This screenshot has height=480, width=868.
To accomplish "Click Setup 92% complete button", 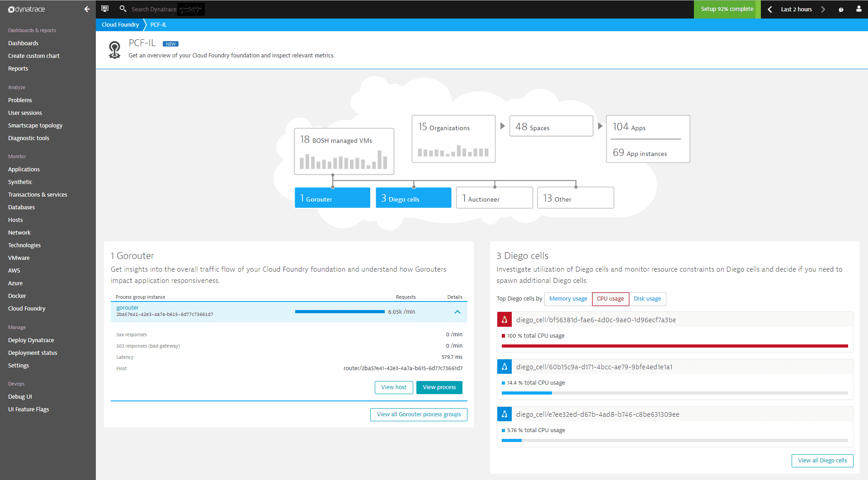I will [727, 9].
